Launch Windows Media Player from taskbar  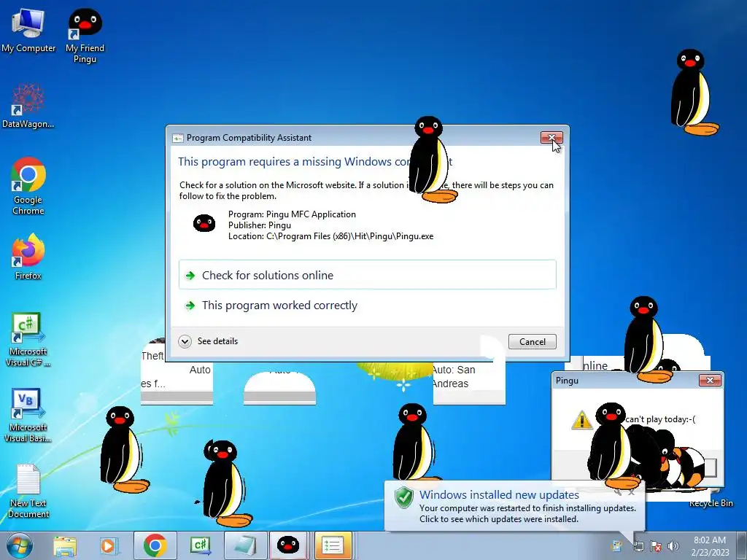point(108,545)
